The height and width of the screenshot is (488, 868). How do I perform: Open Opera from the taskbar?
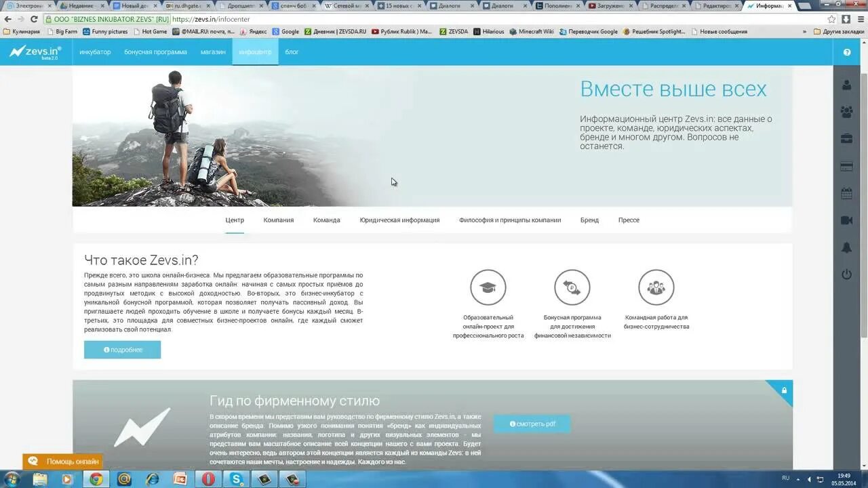click(x=208, y=479)
